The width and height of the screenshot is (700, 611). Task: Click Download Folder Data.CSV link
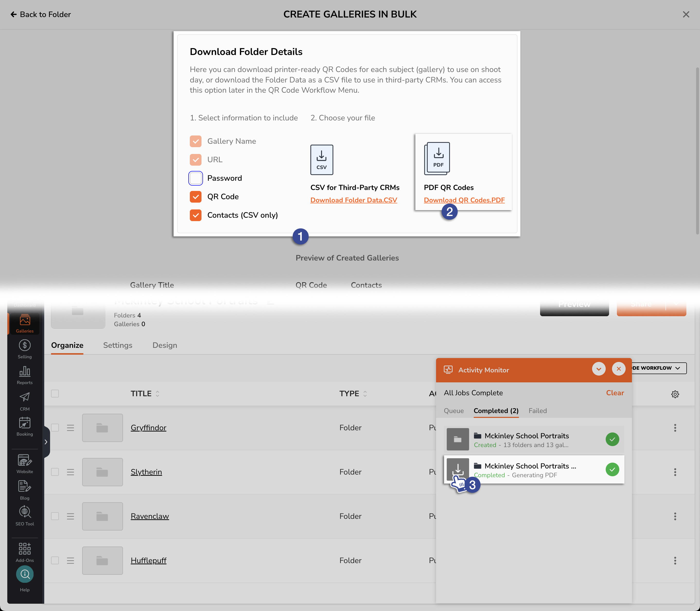tap(354, 200)
